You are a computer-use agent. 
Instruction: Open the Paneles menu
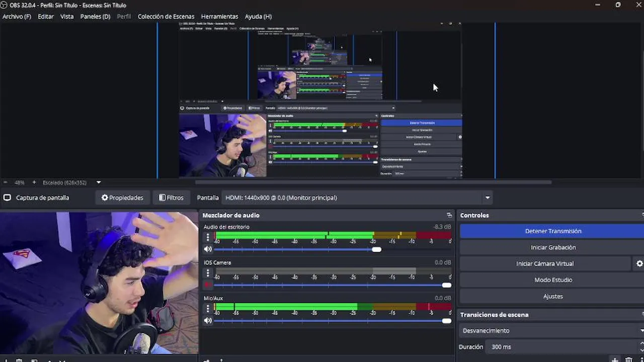tap(95, 17)
